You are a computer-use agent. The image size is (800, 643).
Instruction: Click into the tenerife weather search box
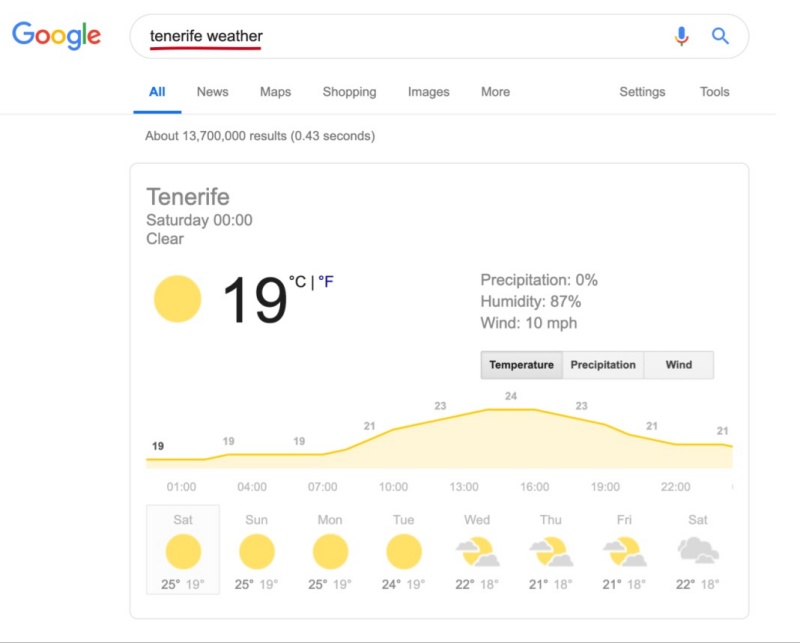tap(408, 36)
